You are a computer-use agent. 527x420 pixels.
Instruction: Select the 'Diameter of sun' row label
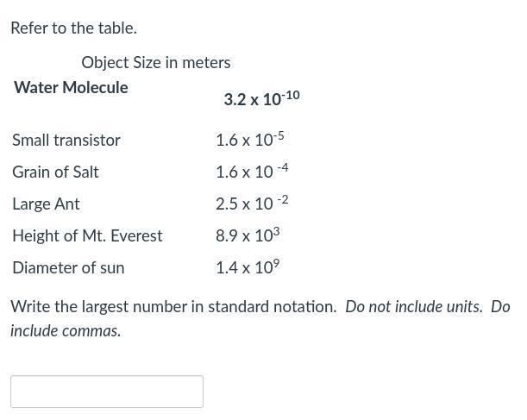(x=68, y=267)
